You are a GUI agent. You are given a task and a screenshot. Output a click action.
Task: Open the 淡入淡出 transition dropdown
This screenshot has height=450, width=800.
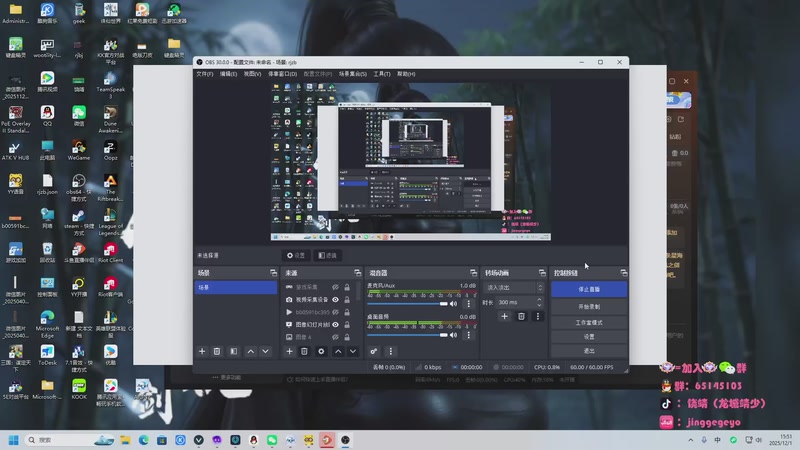pyautogui.click(x=512, y=287)
